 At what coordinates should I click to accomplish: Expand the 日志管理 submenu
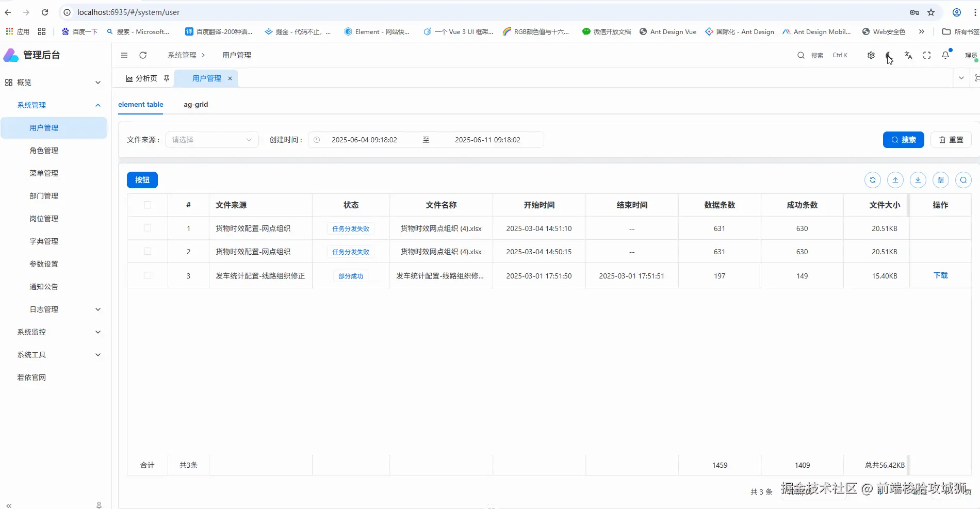[x=54, y=309]
